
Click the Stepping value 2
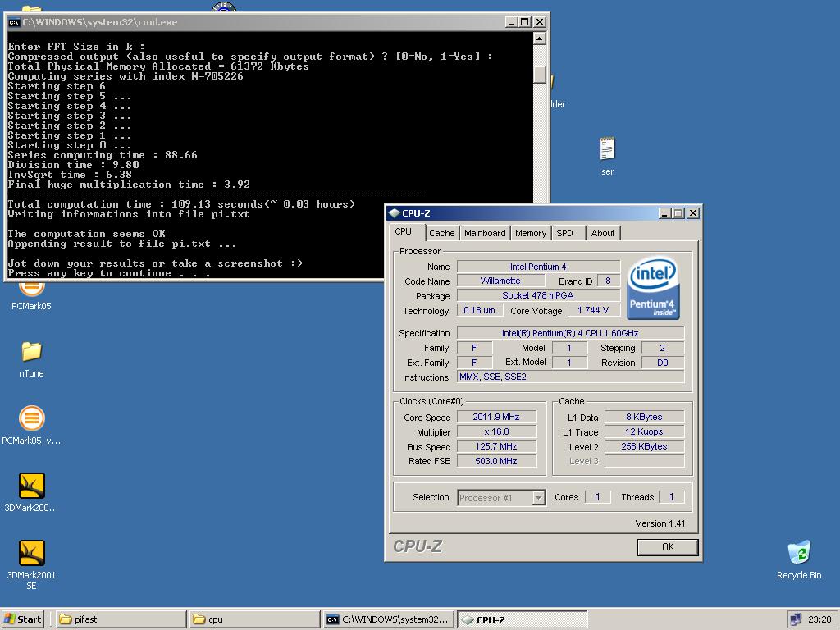(x=663, y=348)
